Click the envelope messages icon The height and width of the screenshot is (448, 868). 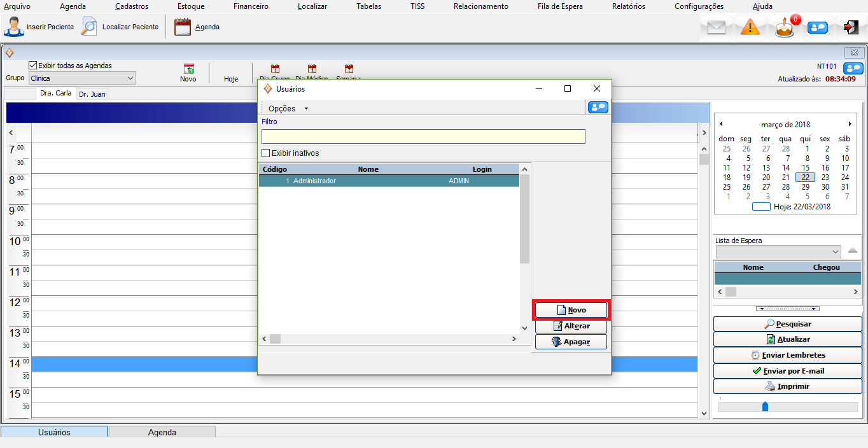tap(717, 27)
